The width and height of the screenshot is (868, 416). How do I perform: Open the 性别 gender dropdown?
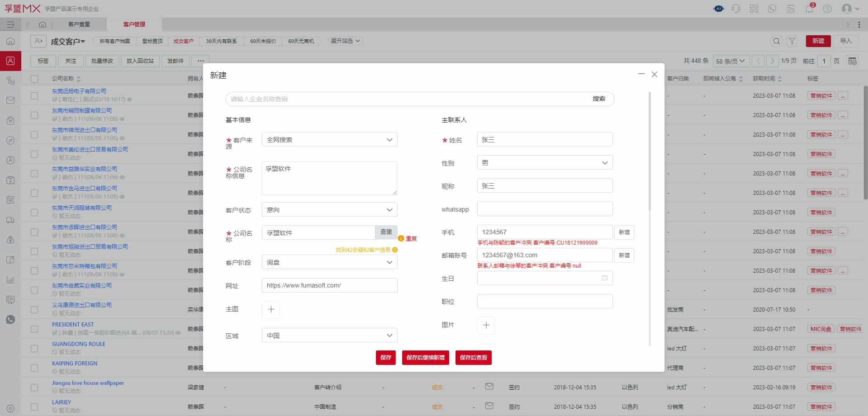(x=545, y=163)
